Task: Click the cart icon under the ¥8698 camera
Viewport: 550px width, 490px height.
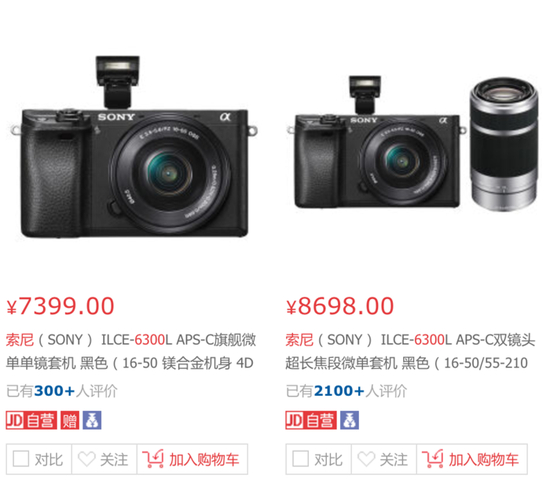Action: click(x=433, y=458)
